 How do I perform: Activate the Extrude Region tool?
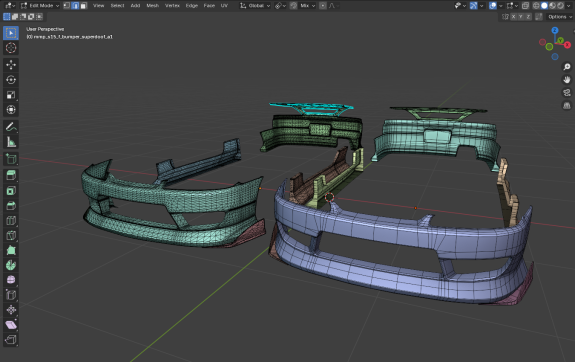coord(11,176)
